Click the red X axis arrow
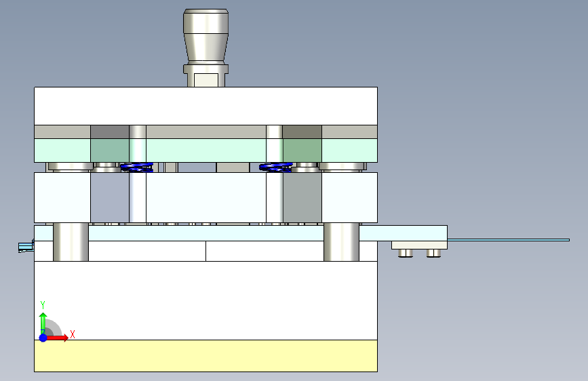Screen dimensions: 588x381 pos(57,338)
